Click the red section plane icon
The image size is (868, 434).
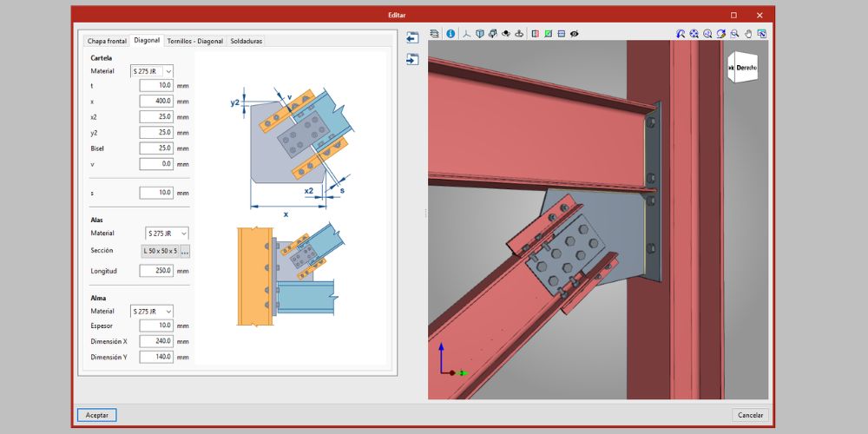(x=535, y=34)
